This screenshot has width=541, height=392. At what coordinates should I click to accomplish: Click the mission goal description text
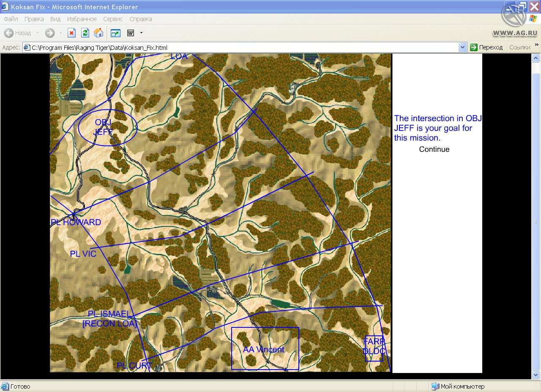tap(438, 128)
